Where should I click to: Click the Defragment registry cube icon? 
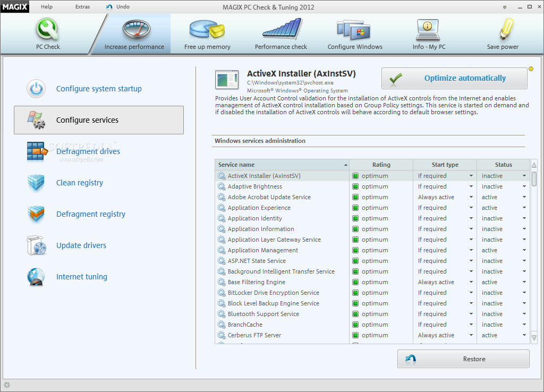click(36, 215)
